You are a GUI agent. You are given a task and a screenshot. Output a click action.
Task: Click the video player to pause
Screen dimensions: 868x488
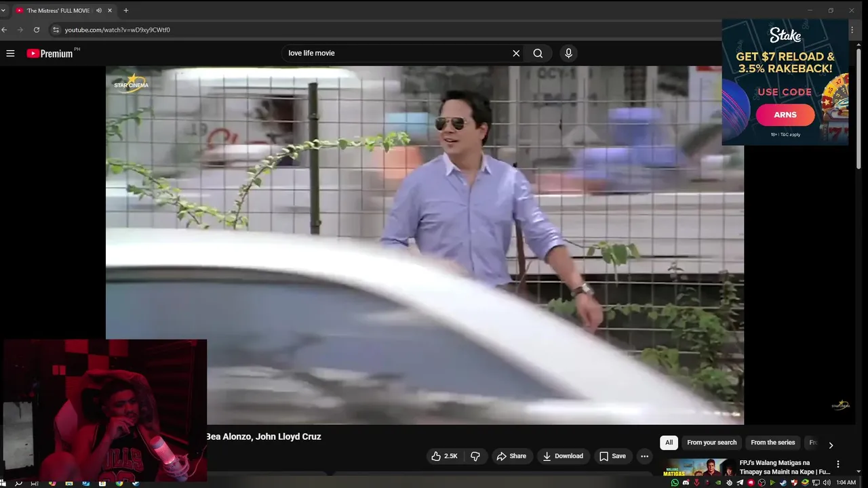pos(425,245)
